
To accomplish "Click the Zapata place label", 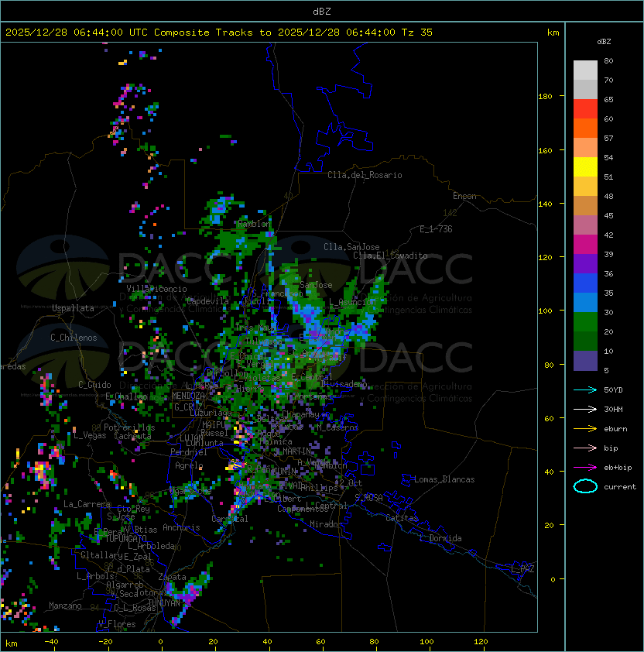I will click(172, 577).
